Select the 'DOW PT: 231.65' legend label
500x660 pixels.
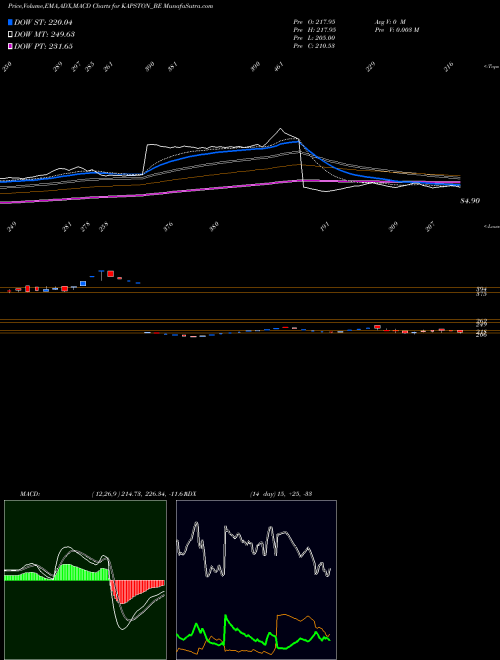(43, 46)
